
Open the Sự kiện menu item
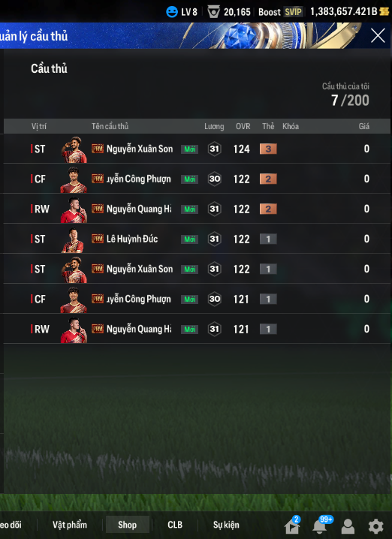tap(226, 525)
